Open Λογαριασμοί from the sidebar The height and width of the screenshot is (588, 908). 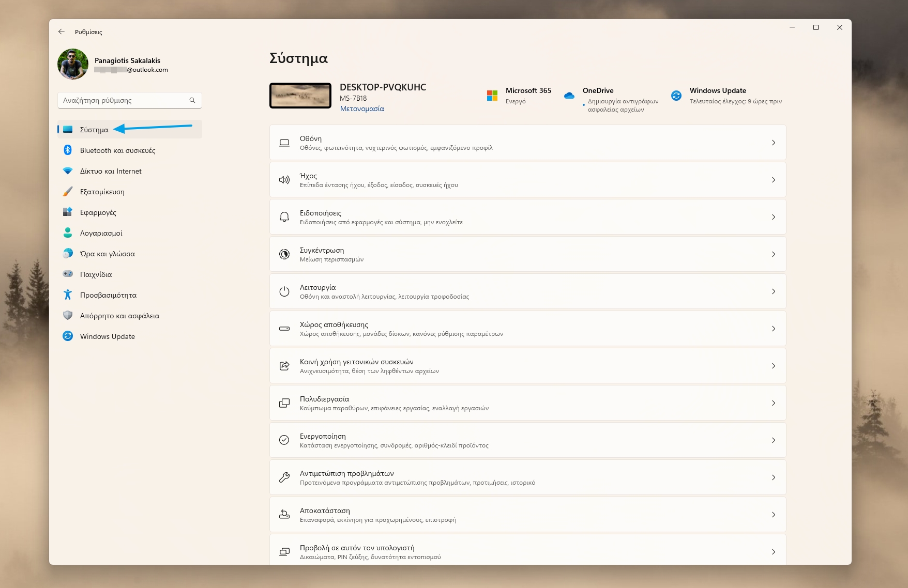coord(101,233)
